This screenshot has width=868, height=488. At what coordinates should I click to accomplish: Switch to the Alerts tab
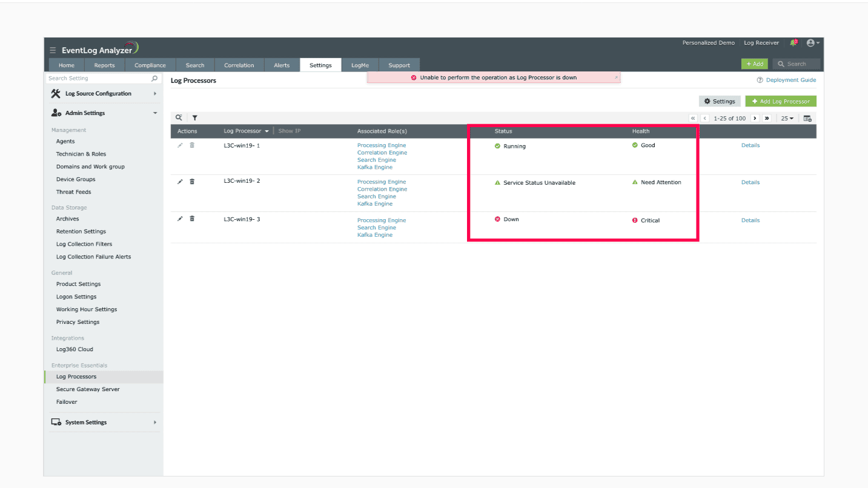pos(282,65)
